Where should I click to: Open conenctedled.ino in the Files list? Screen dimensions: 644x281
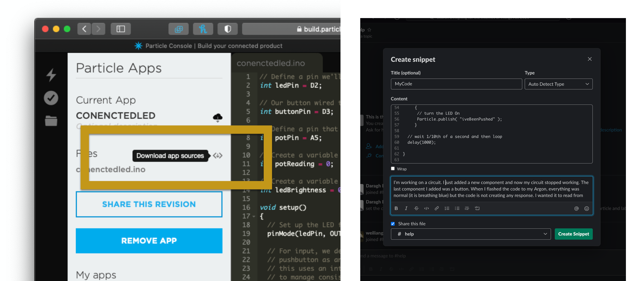point(111,169)
